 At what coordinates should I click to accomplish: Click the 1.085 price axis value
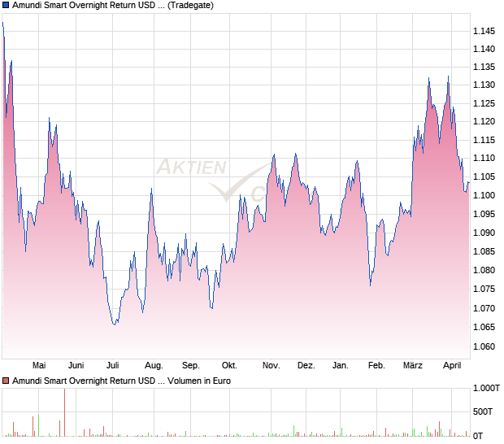[x=484, y=251]
